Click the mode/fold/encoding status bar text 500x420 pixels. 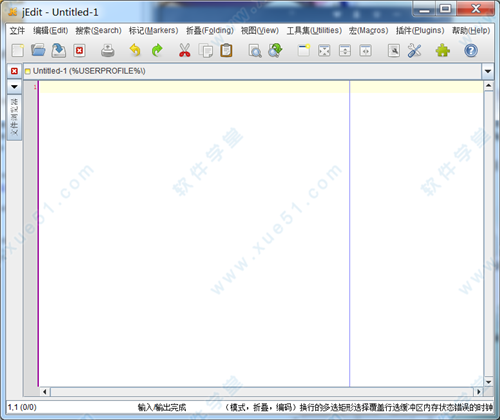[x=260, y=407]
